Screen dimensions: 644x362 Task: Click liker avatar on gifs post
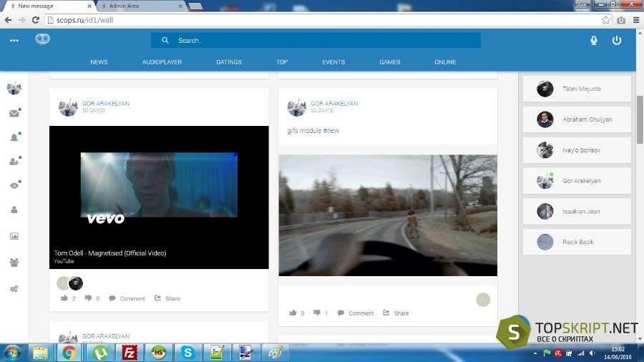[x=483, y=300]
